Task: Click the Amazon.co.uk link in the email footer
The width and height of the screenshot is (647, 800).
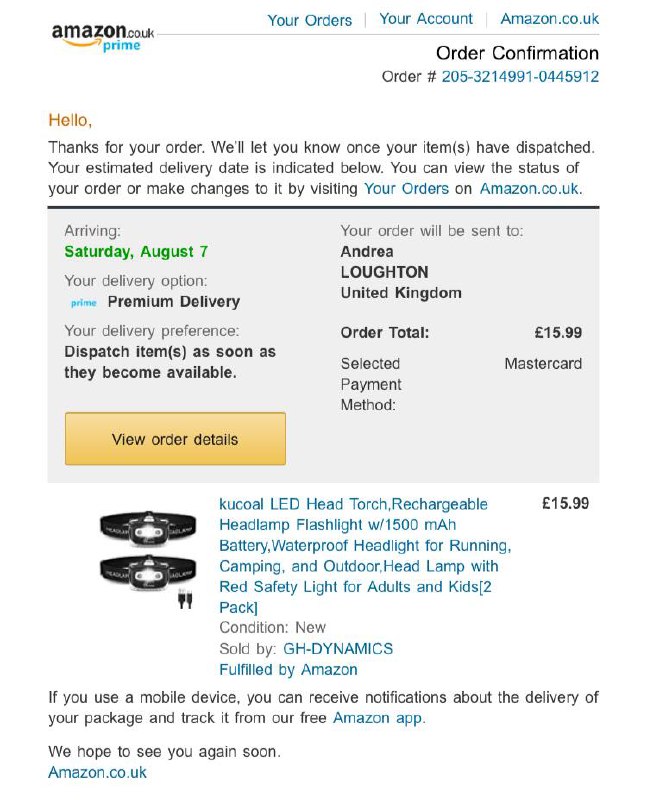Action: pyautogui.click(x=98, y=772)
